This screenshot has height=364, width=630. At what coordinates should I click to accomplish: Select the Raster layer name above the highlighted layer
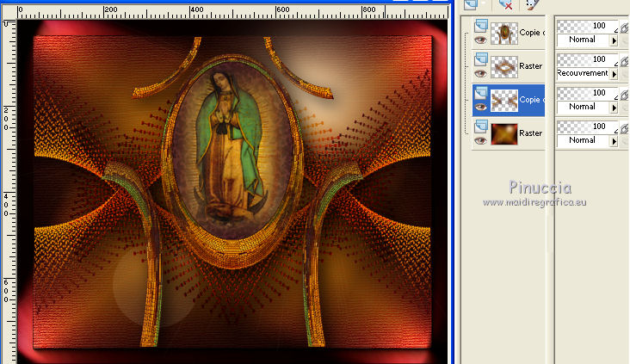(531, 66)
